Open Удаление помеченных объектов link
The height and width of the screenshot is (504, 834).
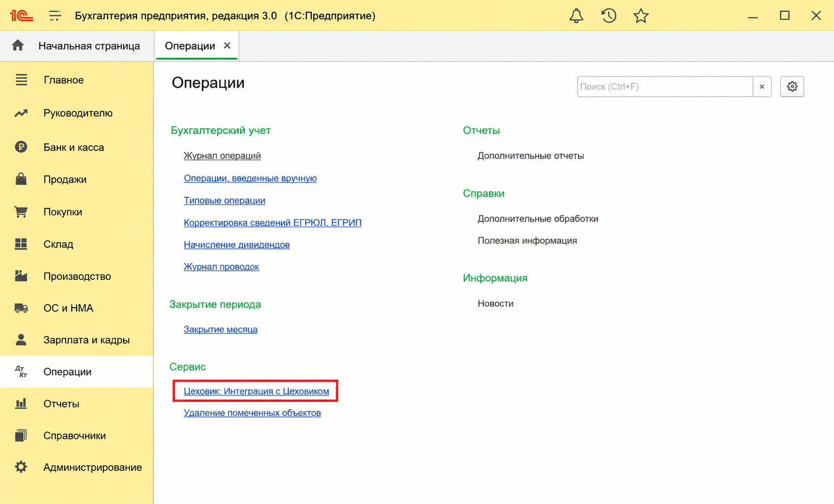pos(252,413)
